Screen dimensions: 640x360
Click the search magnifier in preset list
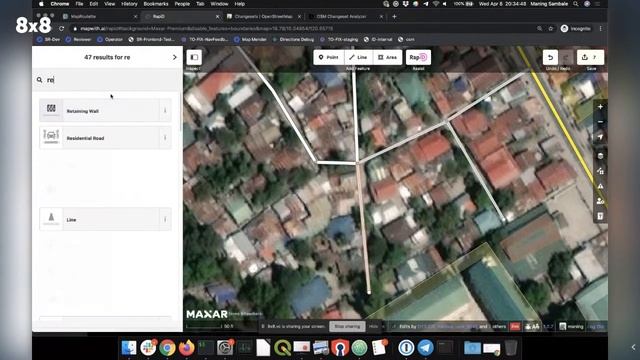40,80
